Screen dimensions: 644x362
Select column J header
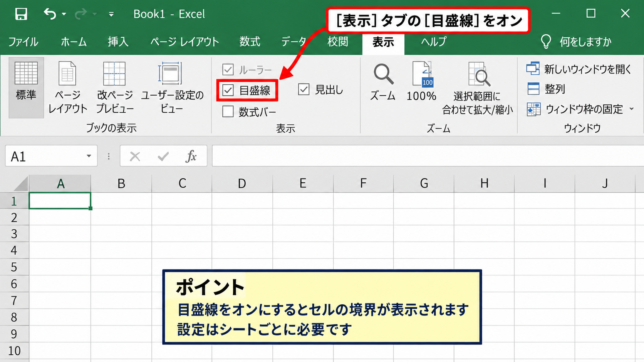pos(605,184)
